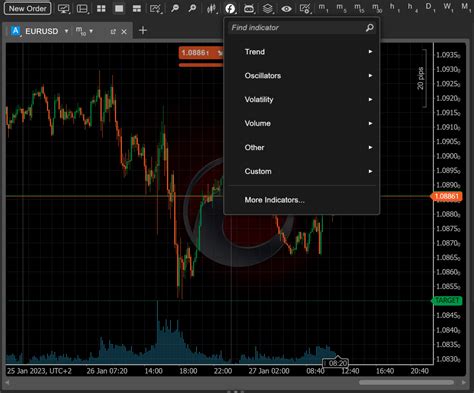Image resolution: width=474 pixels, height=393 pixels.
Task: Expand the Volume indicators submenu
Action: (x=302, y=123)
